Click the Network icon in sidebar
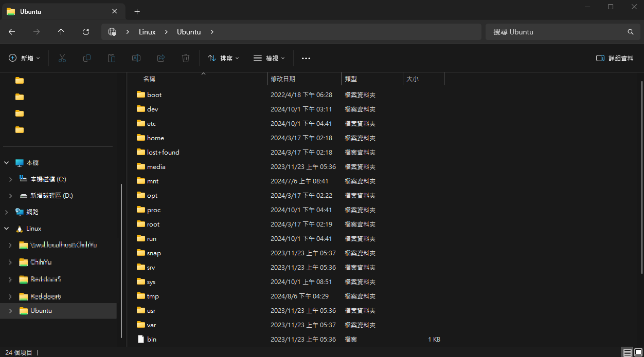 [20, 212]
